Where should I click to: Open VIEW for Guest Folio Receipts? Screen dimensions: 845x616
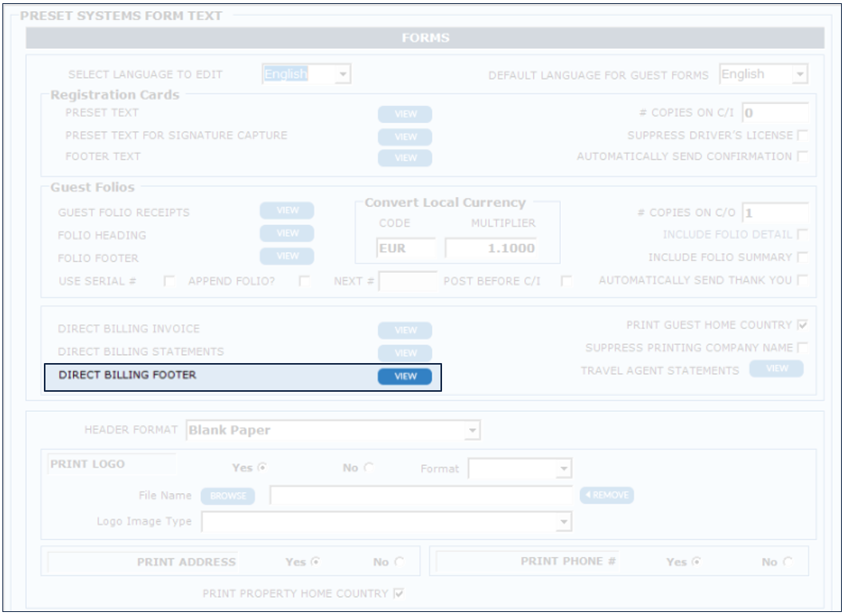(286, 211)
